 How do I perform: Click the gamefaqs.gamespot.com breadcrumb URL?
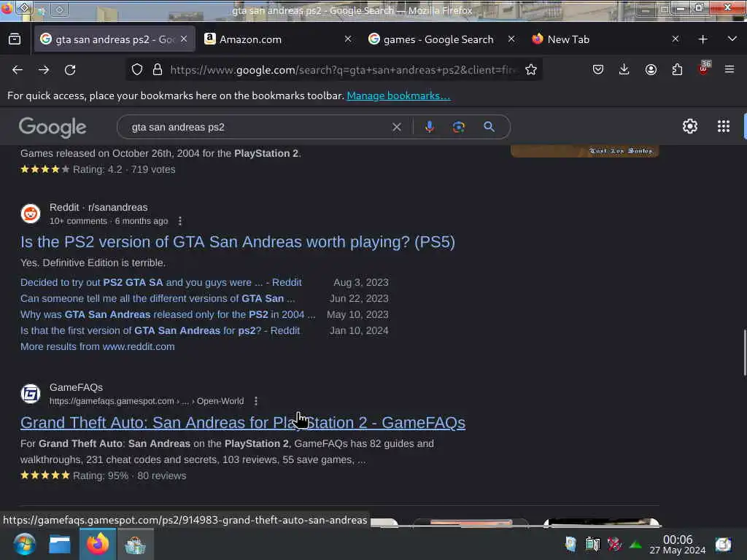[x=147, y=401]
